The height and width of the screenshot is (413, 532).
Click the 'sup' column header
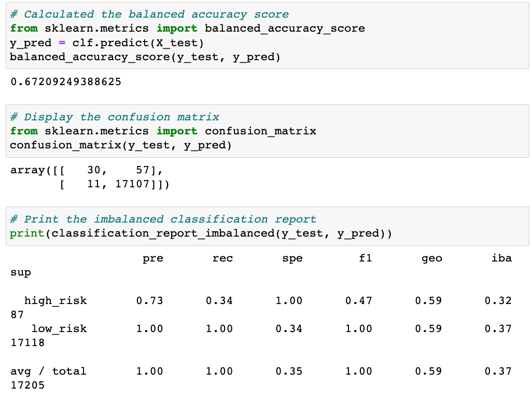click(x=21, y=273)
